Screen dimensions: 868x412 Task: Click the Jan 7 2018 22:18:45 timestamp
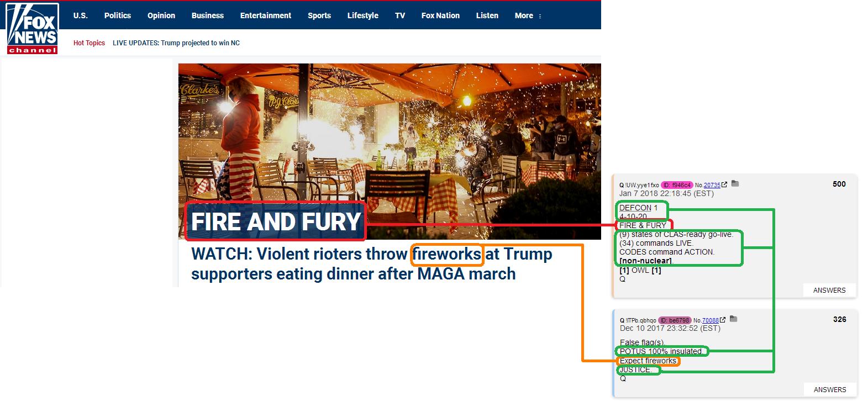666,193
